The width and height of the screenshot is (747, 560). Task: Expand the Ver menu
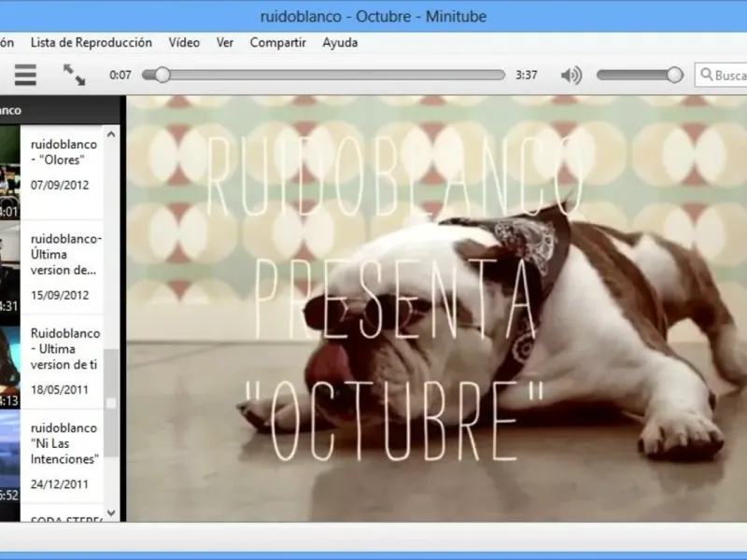pos(225,42)
